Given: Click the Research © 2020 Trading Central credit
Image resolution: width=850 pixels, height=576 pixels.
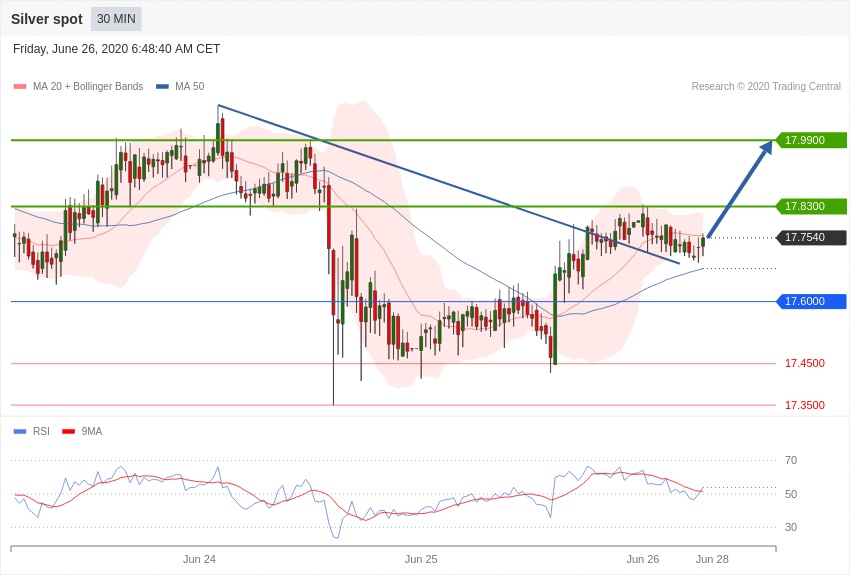Looking at the screenshot, I should (x=766, y=86).
